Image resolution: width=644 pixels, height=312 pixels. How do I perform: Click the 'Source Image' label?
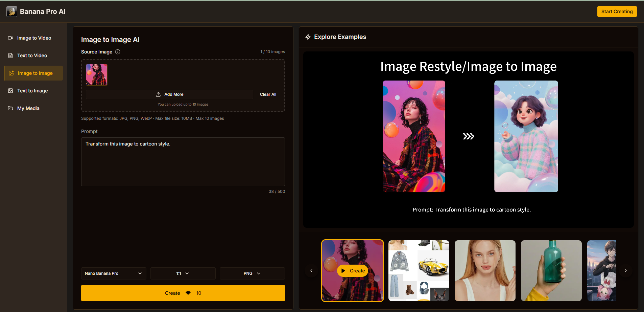click(97, 52)
